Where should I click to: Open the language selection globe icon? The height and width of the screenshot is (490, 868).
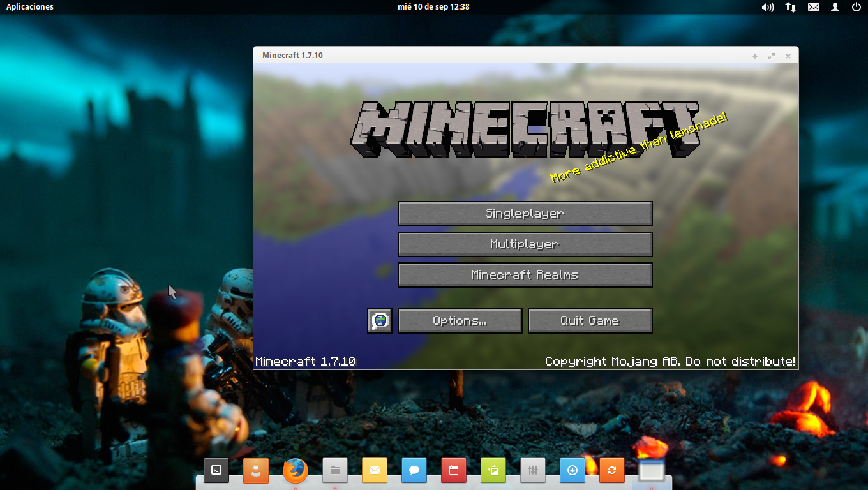380,321
